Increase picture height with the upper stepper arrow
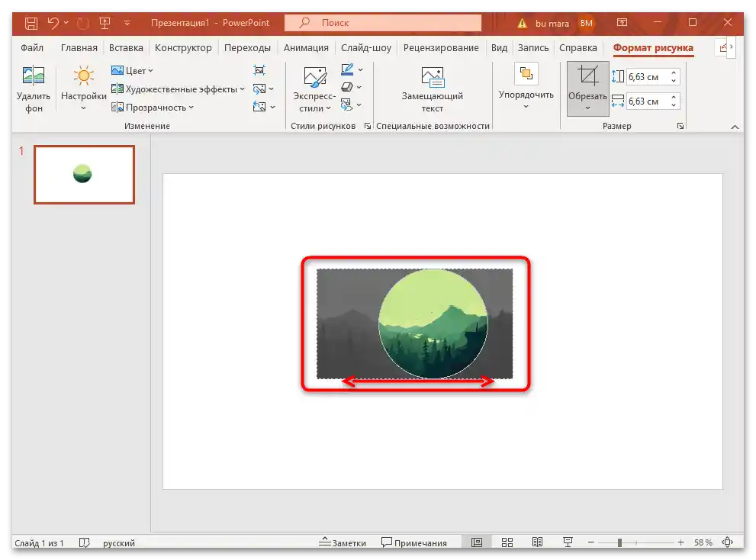Image resolution: width=756 pixels, height=560 pixels. pyautogui.click(x=672, y=71)
